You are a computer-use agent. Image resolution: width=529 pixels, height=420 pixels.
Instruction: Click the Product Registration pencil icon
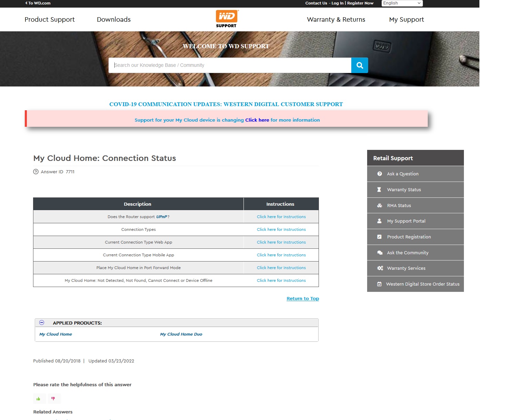379,237
